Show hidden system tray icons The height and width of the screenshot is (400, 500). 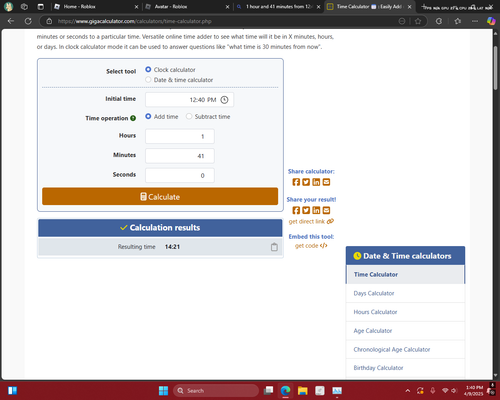coord(407,390)
